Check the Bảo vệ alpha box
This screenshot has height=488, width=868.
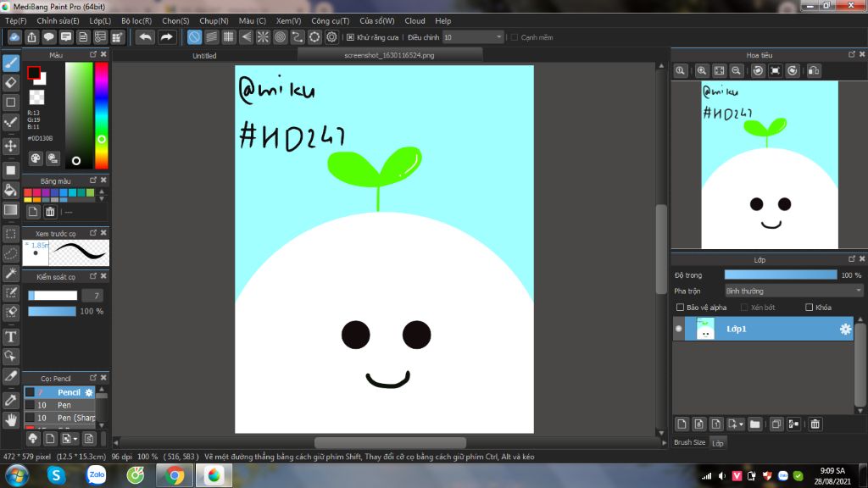(x=680, y=307)
